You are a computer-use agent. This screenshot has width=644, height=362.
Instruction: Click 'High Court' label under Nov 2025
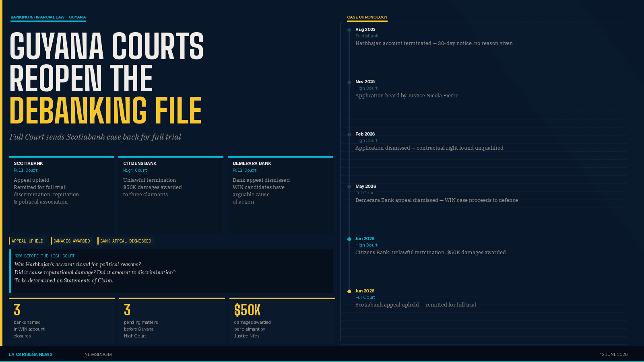coord(366,88)
